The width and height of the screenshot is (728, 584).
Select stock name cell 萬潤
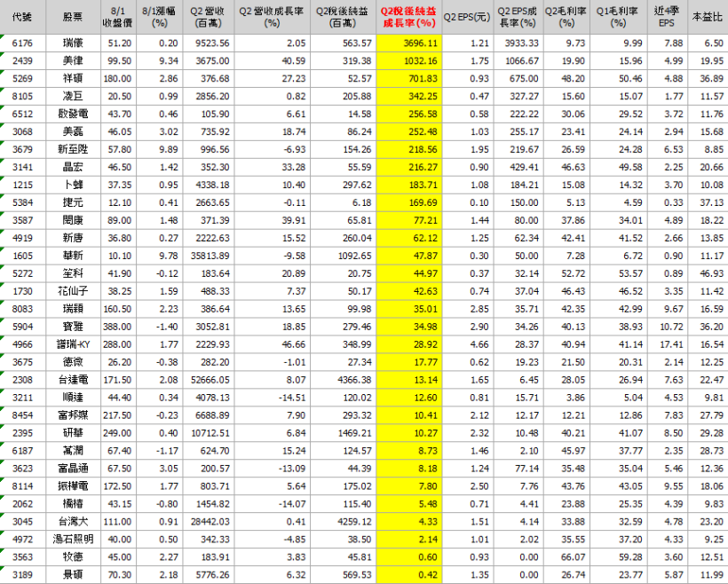pyautogui.click(x=73, y=450)
